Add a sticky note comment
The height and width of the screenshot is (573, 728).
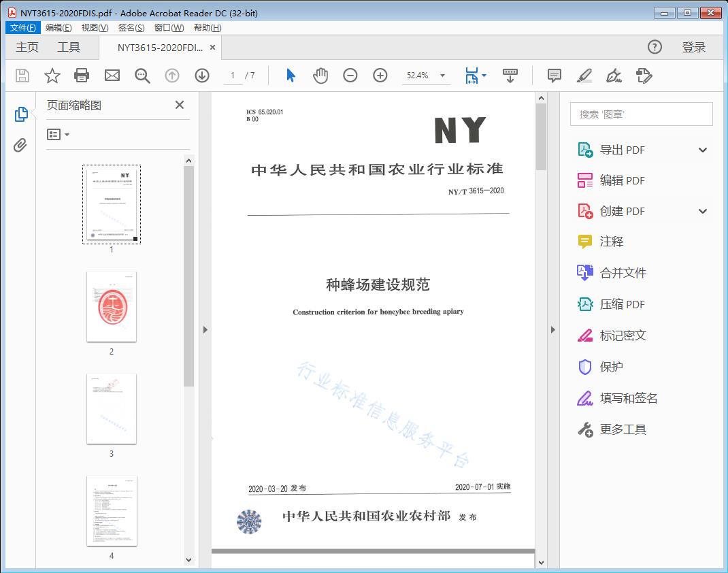(x=555, y=76)
